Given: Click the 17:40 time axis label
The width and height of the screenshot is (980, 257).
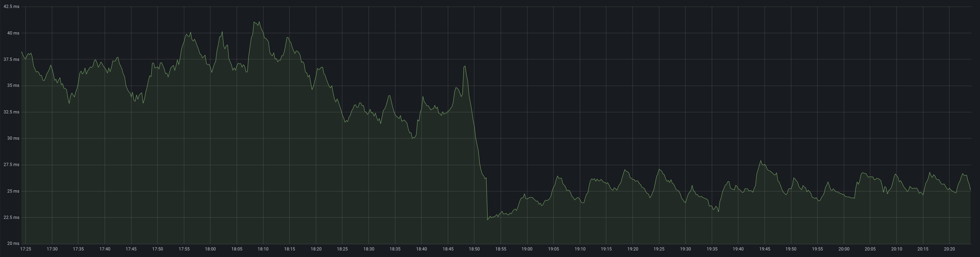Looking at the screenshot, I should [x=105, y=249].
